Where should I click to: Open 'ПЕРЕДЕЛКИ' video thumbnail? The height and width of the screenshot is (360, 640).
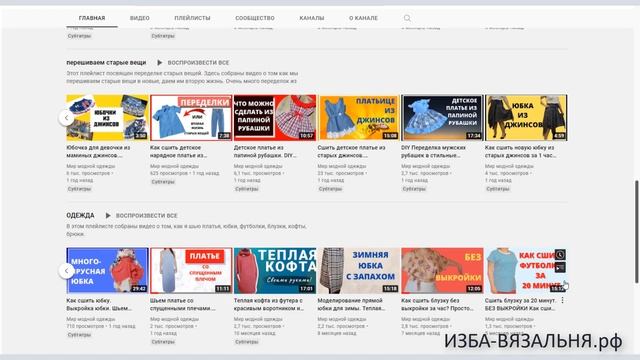[x=191, y=118]
